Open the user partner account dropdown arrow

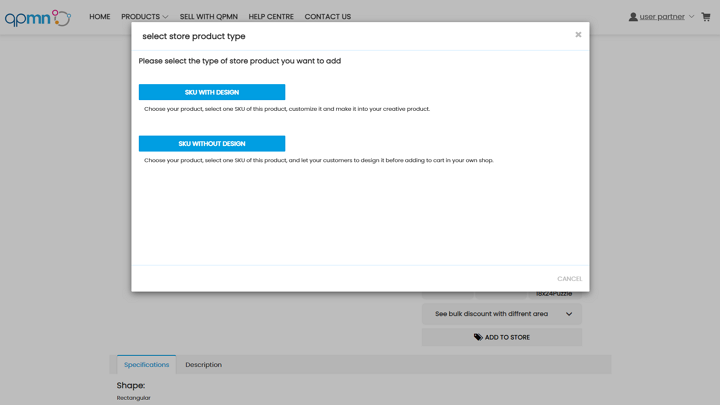pyautogui.click(x=691, y=17)
